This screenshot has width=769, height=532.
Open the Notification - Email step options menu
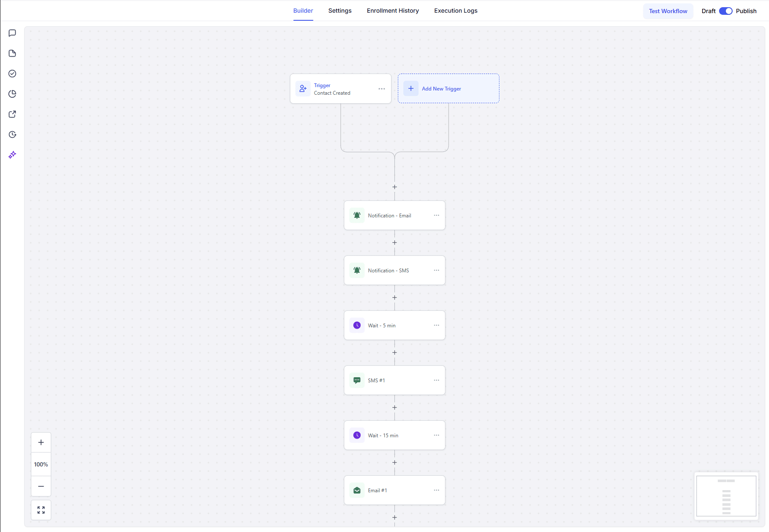pyautogui.click(x=436, y=215)
